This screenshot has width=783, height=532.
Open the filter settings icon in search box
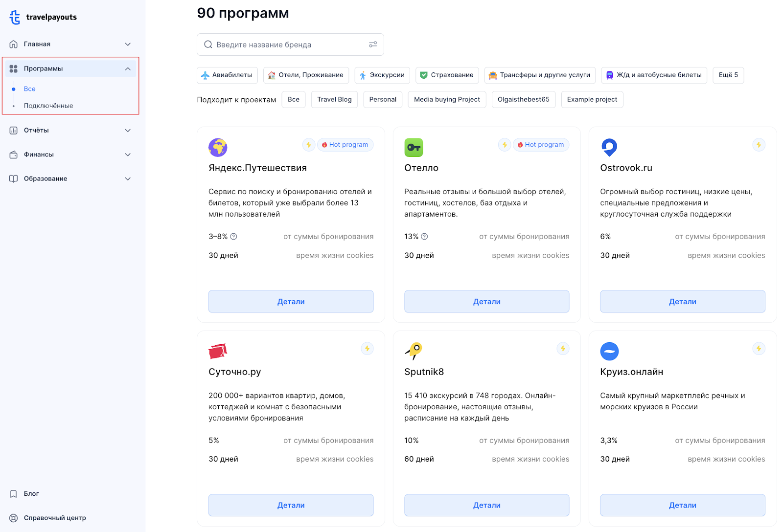coord(373,44)
